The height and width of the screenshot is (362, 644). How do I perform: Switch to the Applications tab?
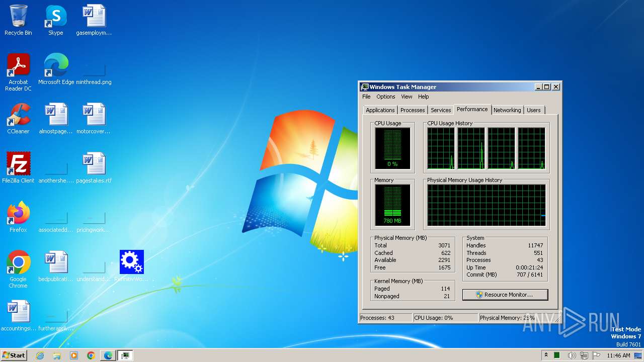(380, 110)
